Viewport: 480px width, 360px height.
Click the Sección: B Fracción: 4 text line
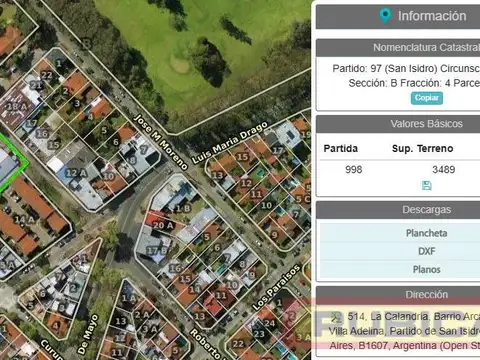click(414, 83)
